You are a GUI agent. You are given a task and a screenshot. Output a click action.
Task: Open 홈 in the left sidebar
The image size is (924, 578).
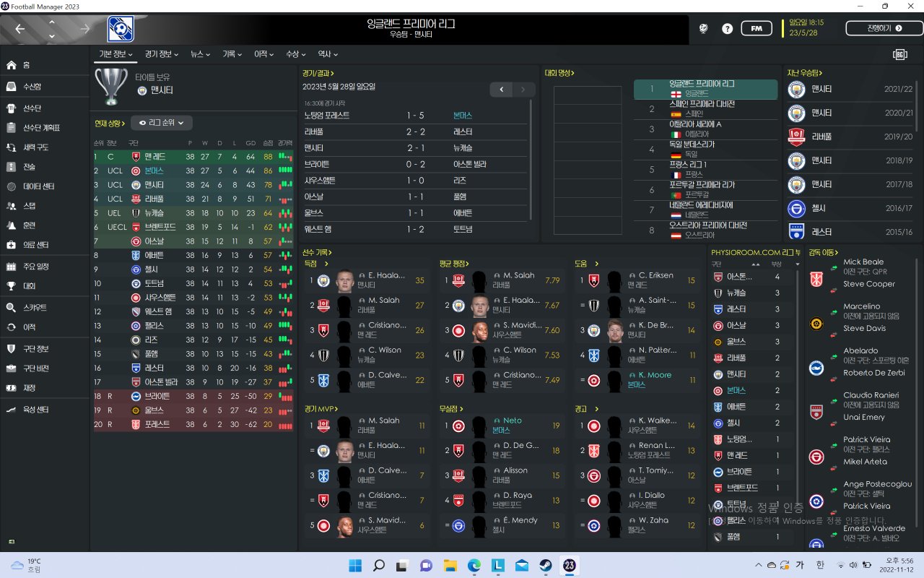click(x=45, y=65)
